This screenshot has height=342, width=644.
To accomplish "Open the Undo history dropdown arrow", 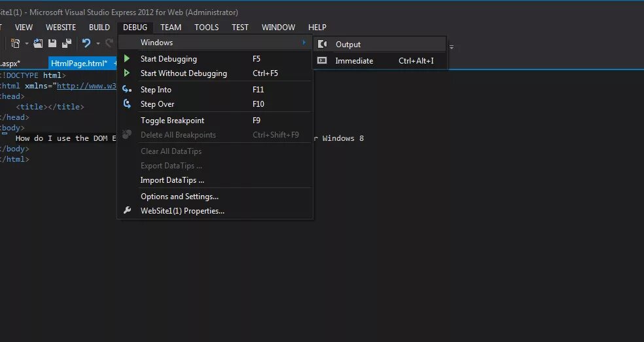I will pyautogui.click(x=98, y=44).
